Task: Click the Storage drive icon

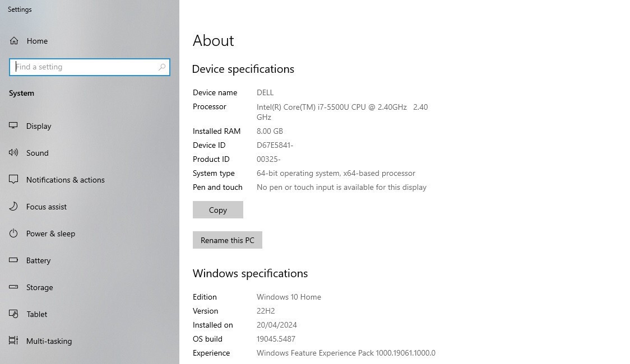Action: tap(13, 287)
